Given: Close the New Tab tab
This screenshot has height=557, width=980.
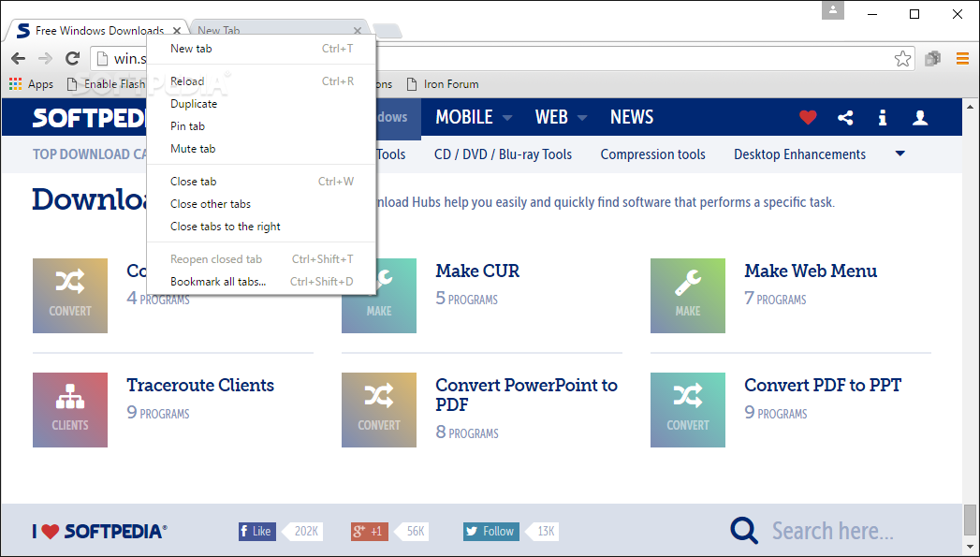Looking at the screenshot, I should [358, 30].
